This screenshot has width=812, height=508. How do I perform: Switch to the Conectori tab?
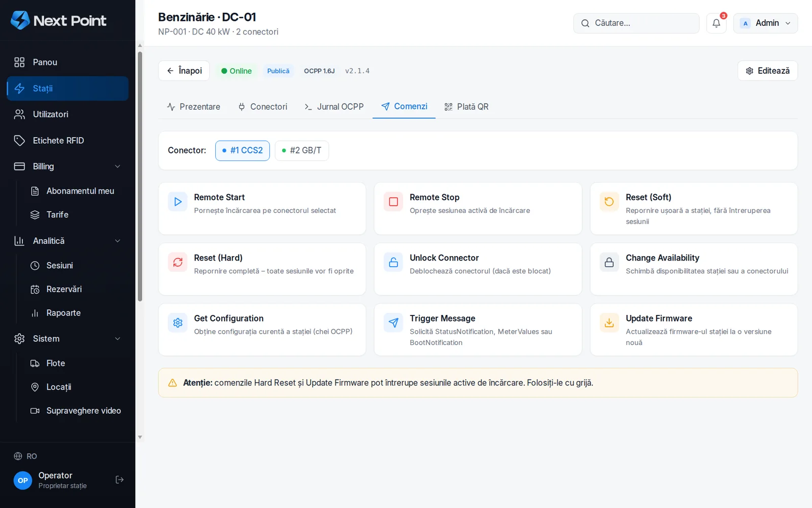coord(263,107)
